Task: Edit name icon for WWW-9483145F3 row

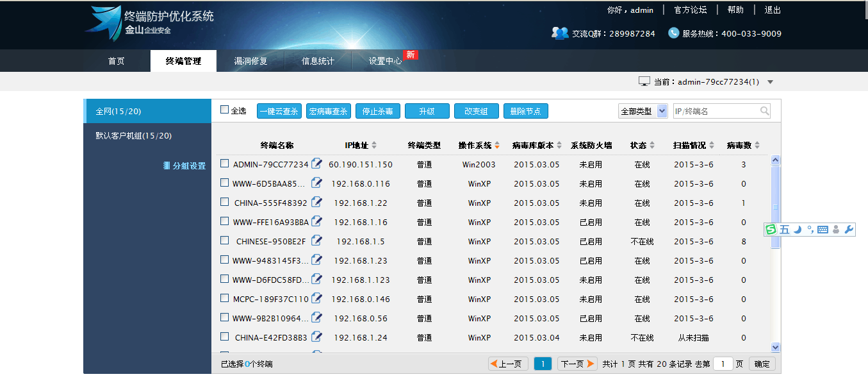Action: (x=316, y=260)
